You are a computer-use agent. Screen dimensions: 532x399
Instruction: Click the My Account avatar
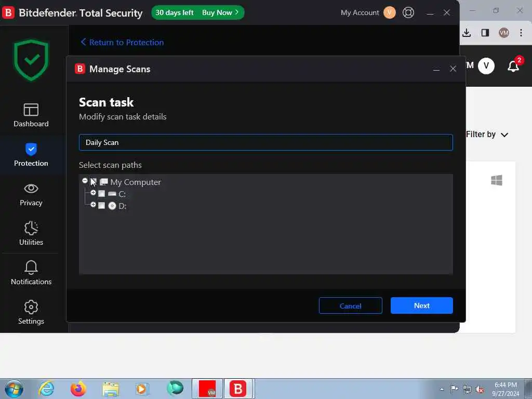point(390,12)
